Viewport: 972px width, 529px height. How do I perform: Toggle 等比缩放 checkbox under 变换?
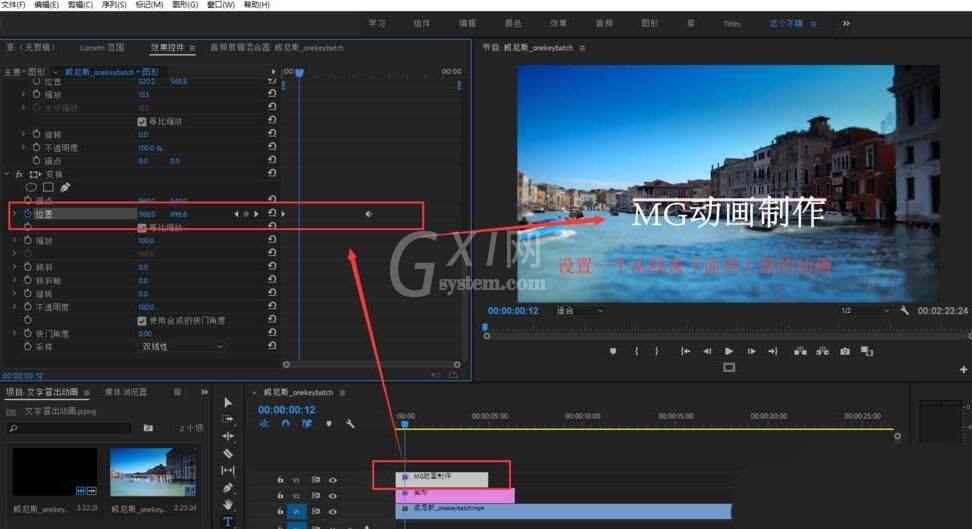(141, 228)
